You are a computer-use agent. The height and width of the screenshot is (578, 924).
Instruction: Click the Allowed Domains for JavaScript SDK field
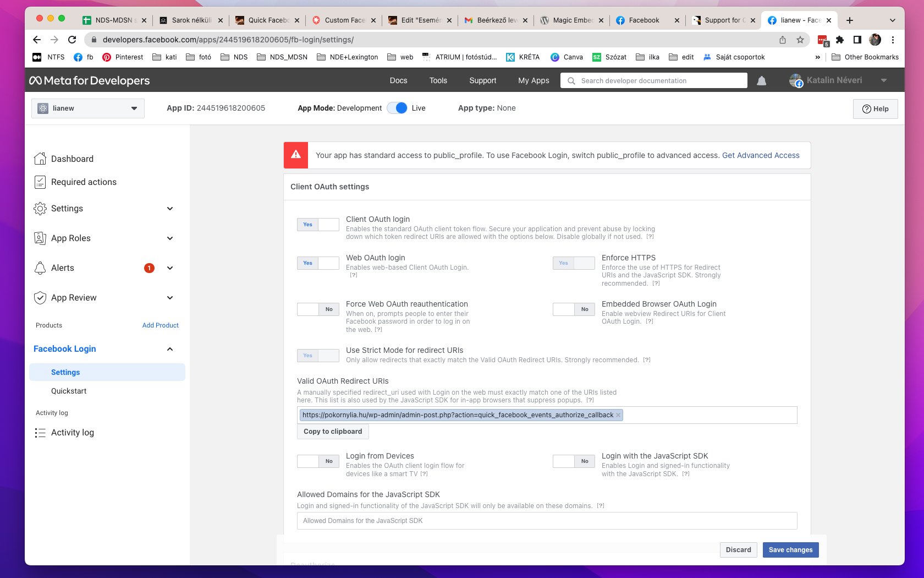[547, 521]
